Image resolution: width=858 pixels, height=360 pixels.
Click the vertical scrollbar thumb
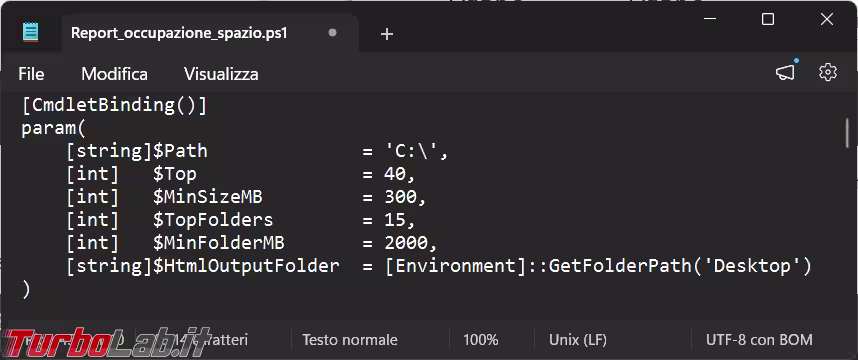(x=849, y=131)
